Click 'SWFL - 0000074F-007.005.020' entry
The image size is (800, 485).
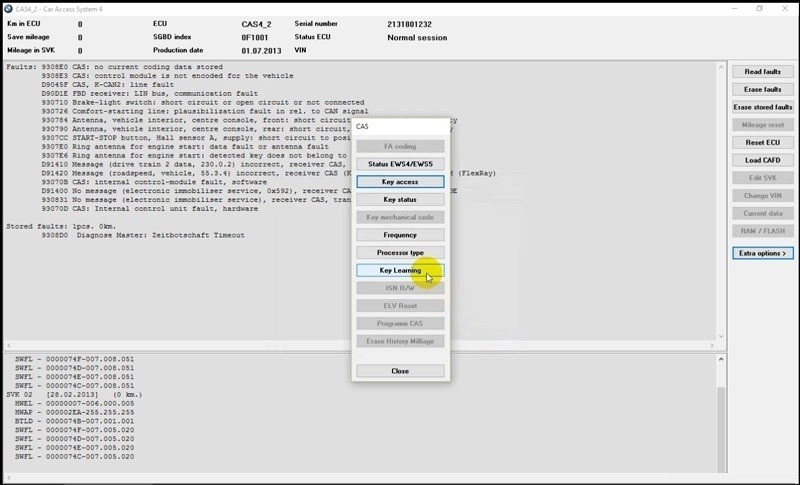point(74,430)
